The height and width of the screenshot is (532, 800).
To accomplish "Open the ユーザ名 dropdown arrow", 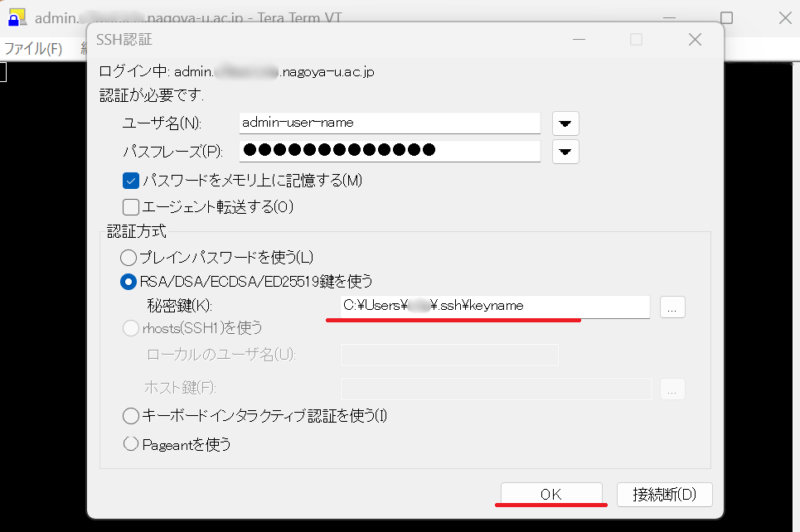I will click(565, 123).
